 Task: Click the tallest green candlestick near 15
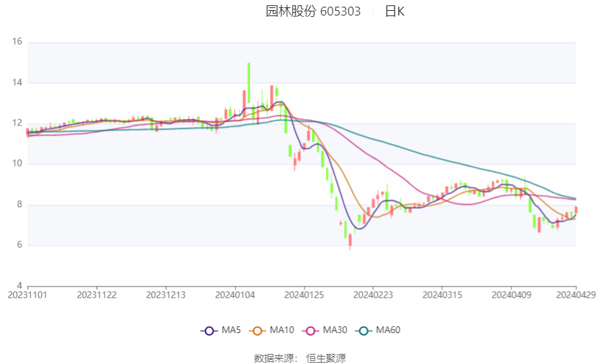tap(249, 83)
